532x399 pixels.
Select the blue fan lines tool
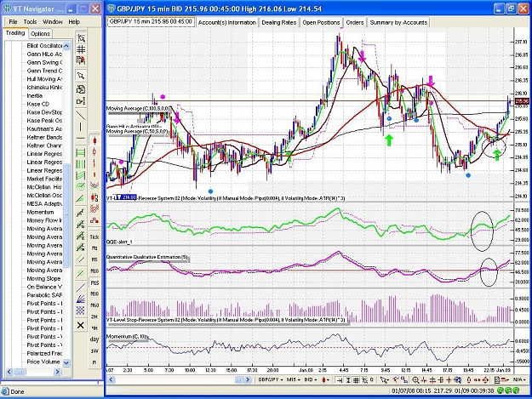click(81, 299)
